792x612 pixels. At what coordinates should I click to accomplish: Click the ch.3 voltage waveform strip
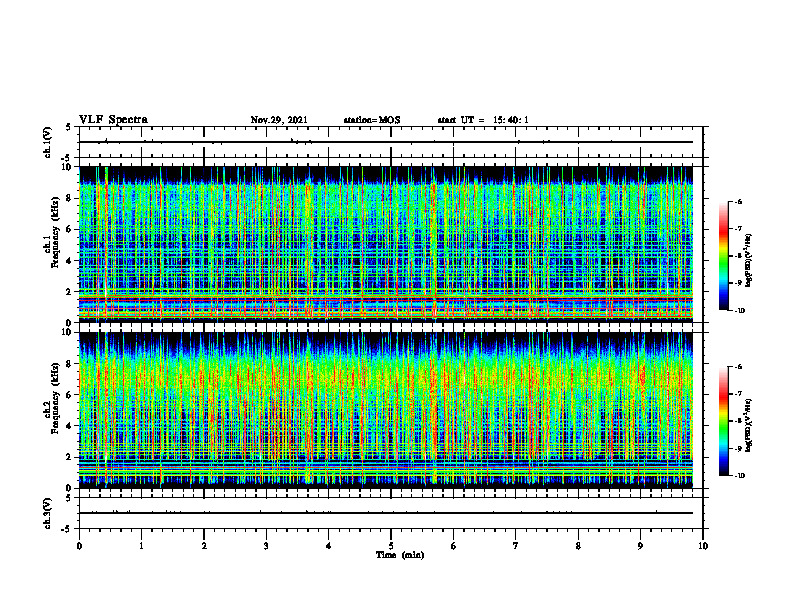391,513
